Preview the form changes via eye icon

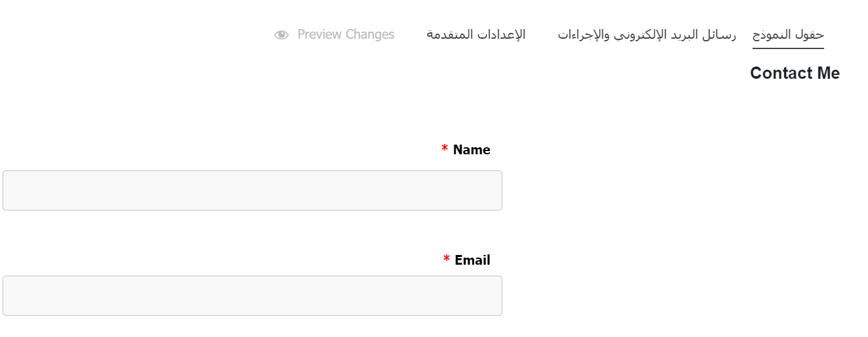281,35
